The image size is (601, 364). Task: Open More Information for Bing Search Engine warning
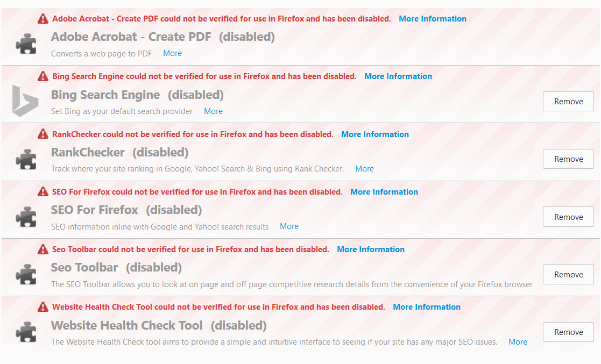pos(398,76)
